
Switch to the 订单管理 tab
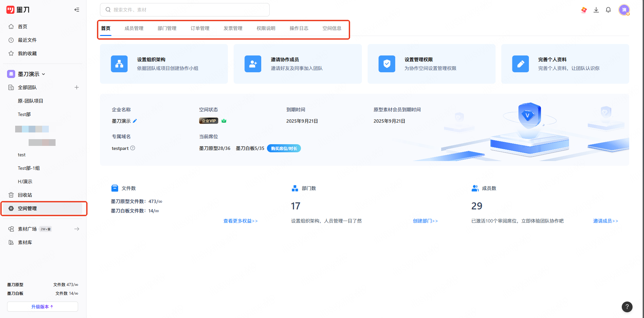tap(200, 28)
